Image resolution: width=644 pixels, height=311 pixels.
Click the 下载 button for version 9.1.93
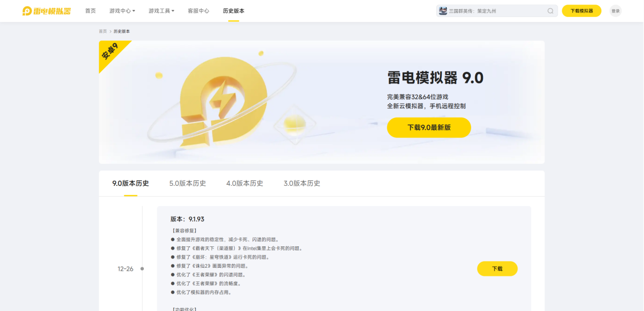[497, 269]
